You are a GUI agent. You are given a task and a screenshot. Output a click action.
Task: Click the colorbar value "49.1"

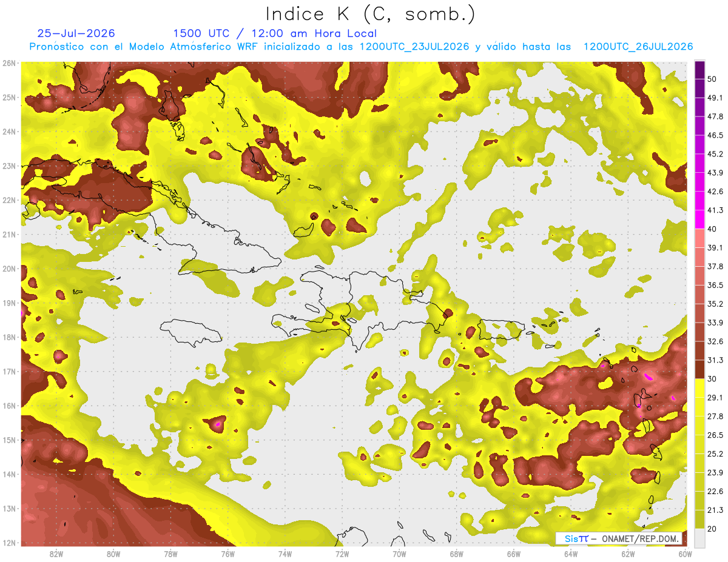[715, 98]
